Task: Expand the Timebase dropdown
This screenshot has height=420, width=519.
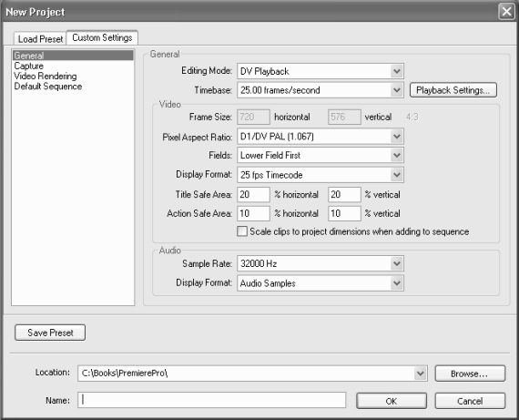Action: (321, 90)
